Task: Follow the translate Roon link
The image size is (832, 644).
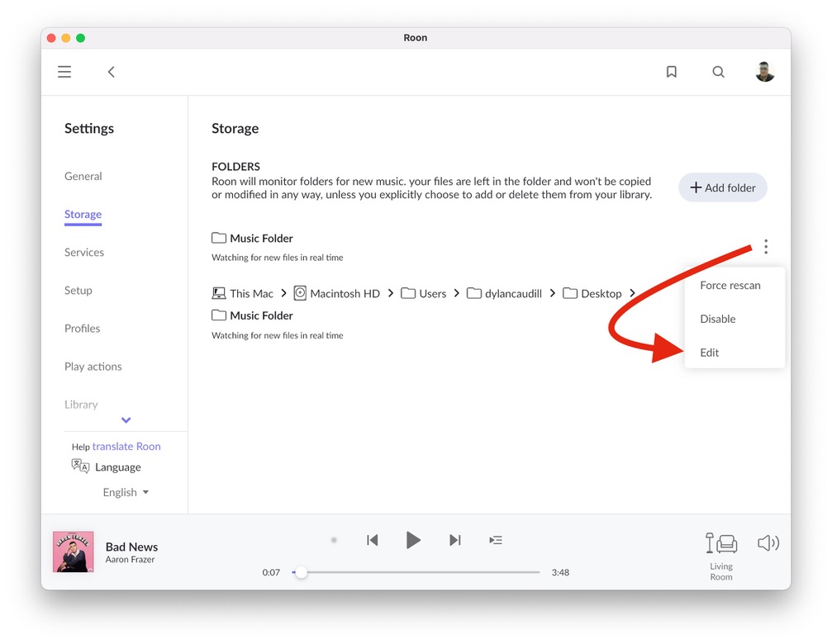Action: 126,447
